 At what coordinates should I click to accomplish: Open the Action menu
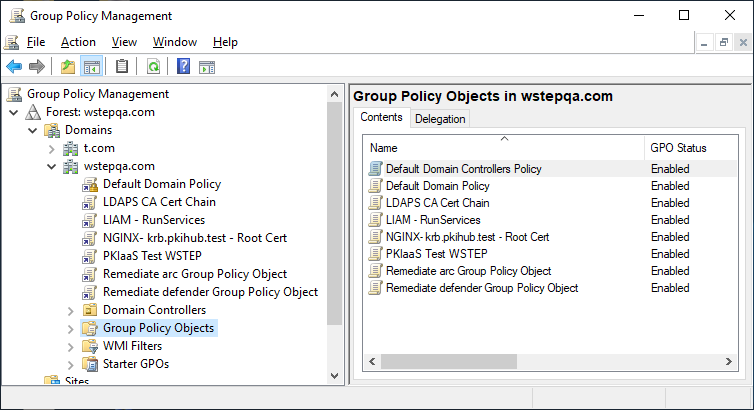coord(78,42)
